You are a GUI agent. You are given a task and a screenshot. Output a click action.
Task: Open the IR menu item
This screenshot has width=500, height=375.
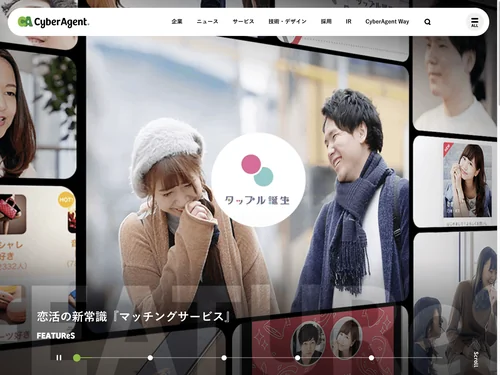pos(348,22)
